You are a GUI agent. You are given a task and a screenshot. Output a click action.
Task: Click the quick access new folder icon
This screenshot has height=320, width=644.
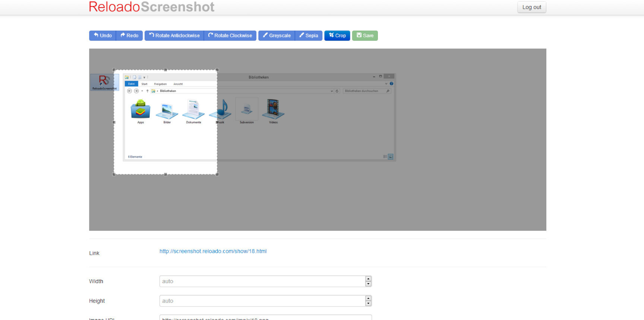tap(140, 77)
